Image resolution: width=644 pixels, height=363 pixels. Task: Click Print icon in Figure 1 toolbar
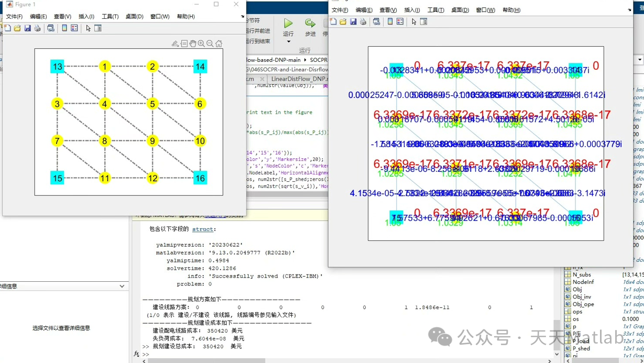point(37,28)
